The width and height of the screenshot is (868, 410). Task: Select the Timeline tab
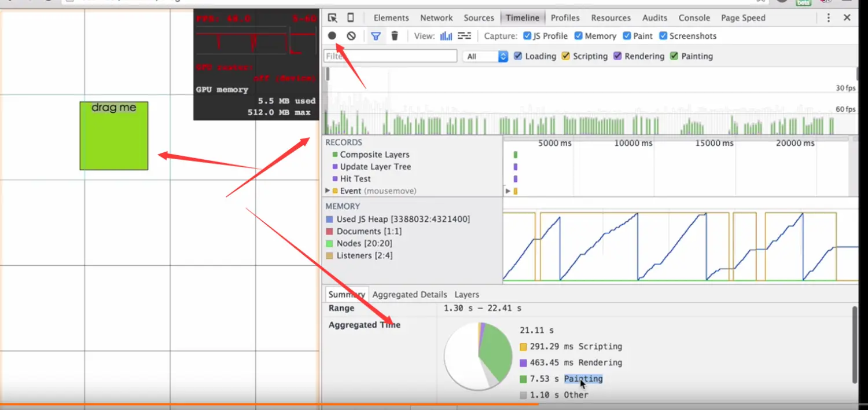pyautogui.click(x=523, y=18)
